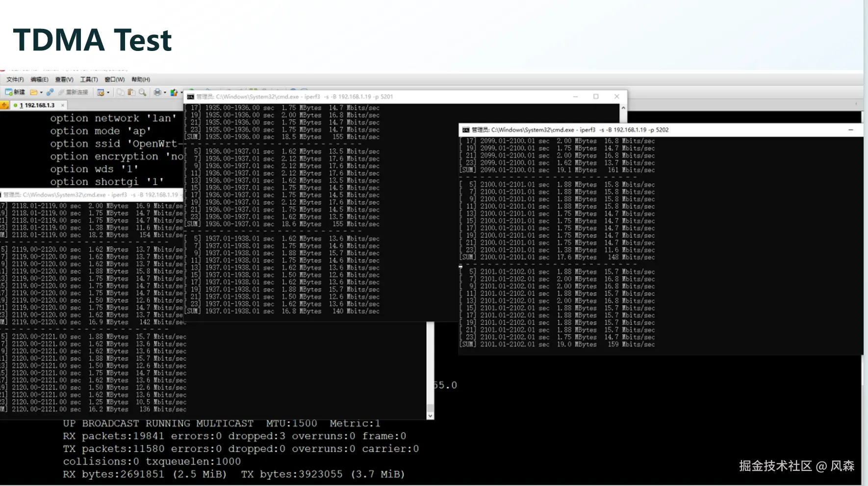
Task: Click the "RX bytes:2691851" line
Action: [234, 474]
